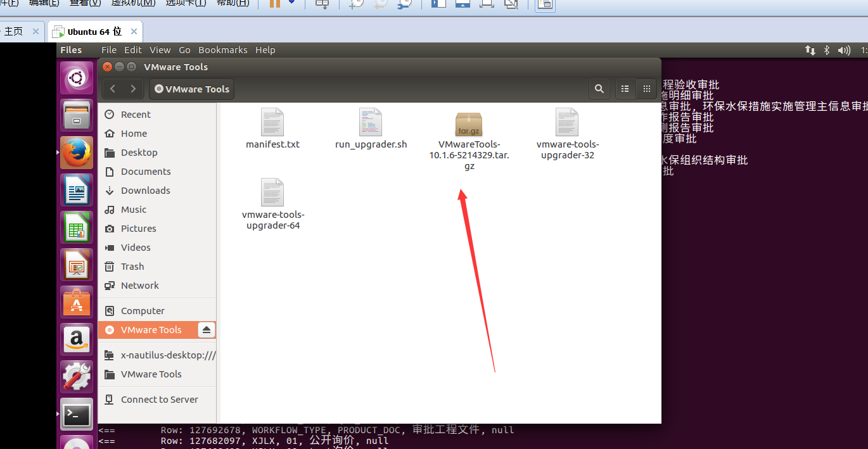Open the Bookmarks menu

tap(224, 50)
